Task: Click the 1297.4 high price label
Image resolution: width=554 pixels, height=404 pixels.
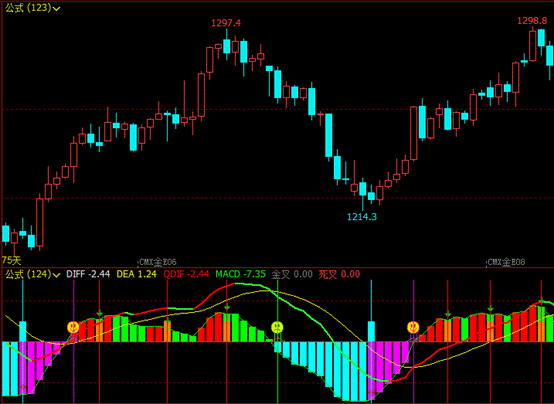Action: coord(226,23)
